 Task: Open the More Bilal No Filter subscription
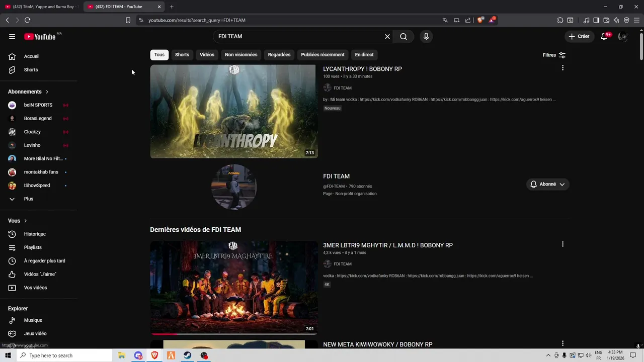(39, 158)
